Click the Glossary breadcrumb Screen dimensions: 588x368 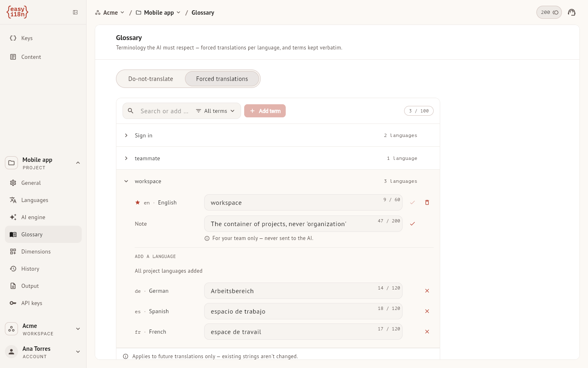pyautogui.click(x=203, y=13)
